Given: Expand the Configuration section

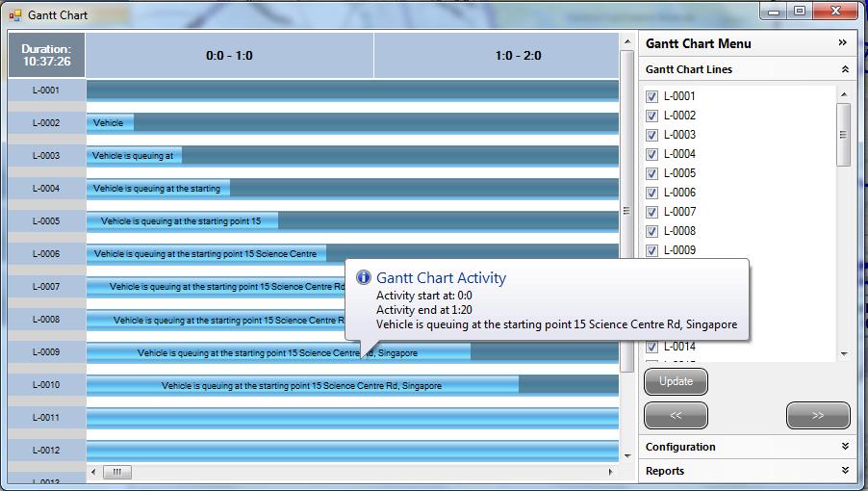Looking at the screenshot, I should click(x=844, y=447).
